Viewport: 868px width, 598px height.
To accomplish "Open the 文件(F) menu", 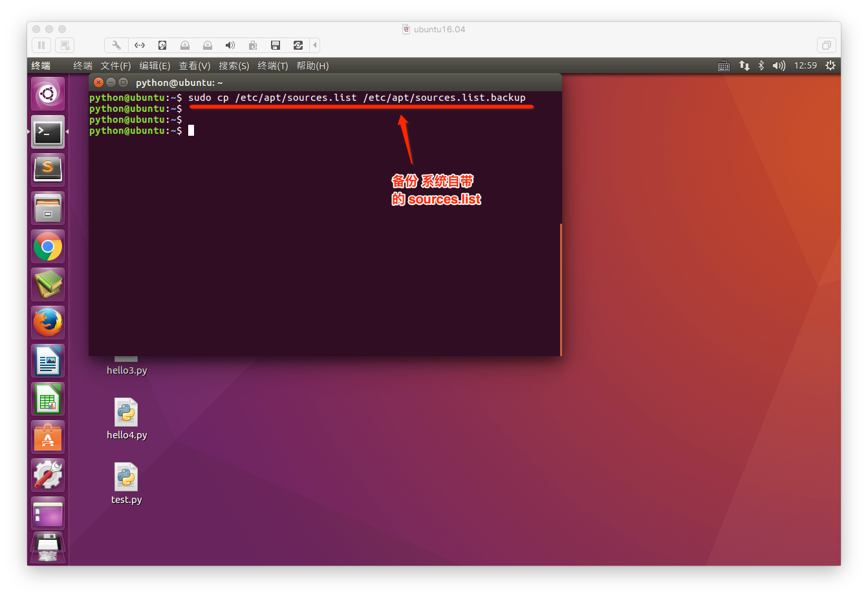I will click(x=116, y=66).
